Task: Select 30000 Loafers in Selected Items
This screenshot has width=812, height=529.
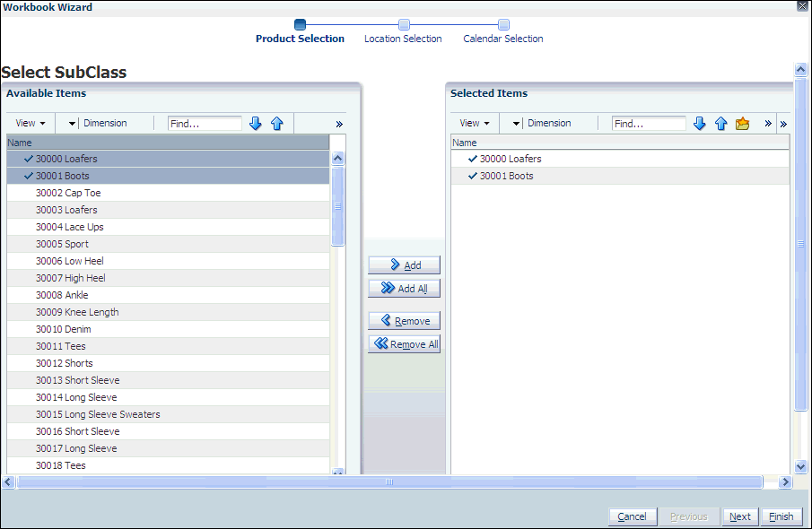Action: (620, 159)
